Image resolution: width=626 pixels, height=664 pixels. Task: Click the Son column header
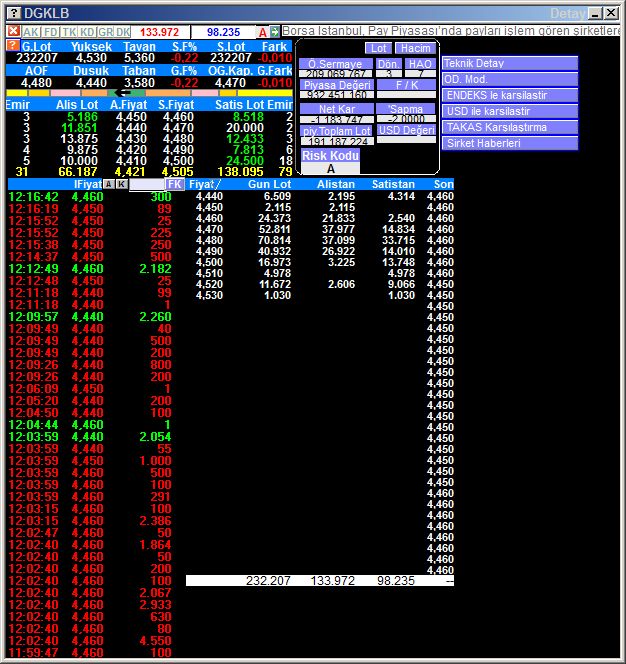point(443,184)
